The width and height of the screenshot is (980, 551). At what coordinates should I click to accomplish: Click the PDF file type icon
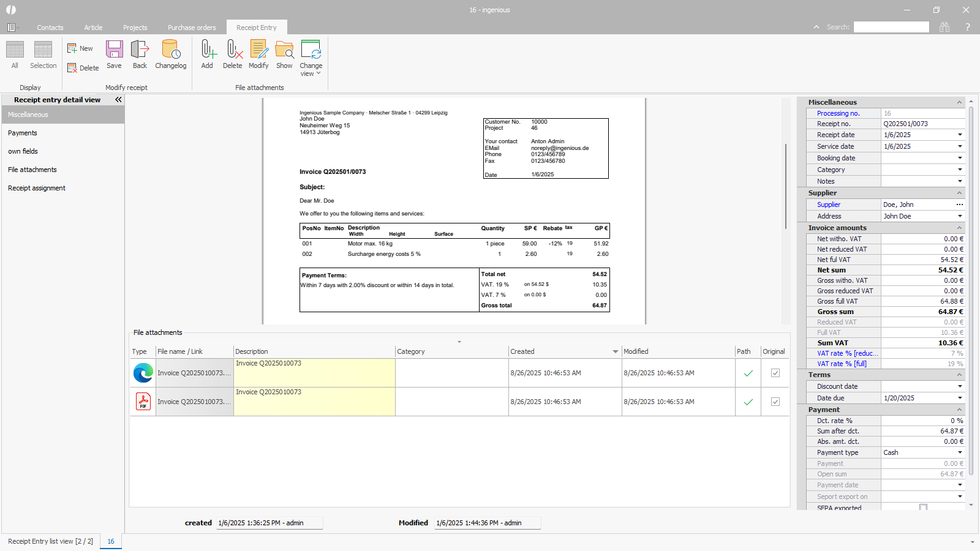click(x=143, y=402)
